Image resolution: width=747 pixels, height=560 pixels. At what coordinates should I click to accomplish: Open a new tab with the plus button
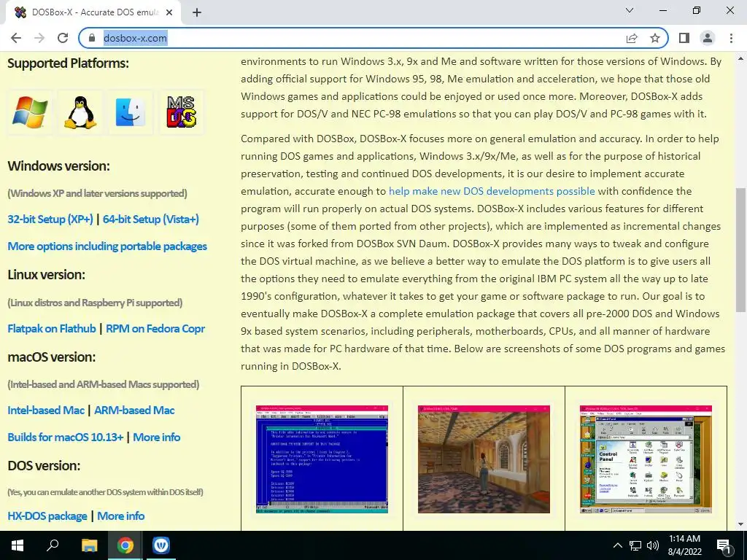197,12
